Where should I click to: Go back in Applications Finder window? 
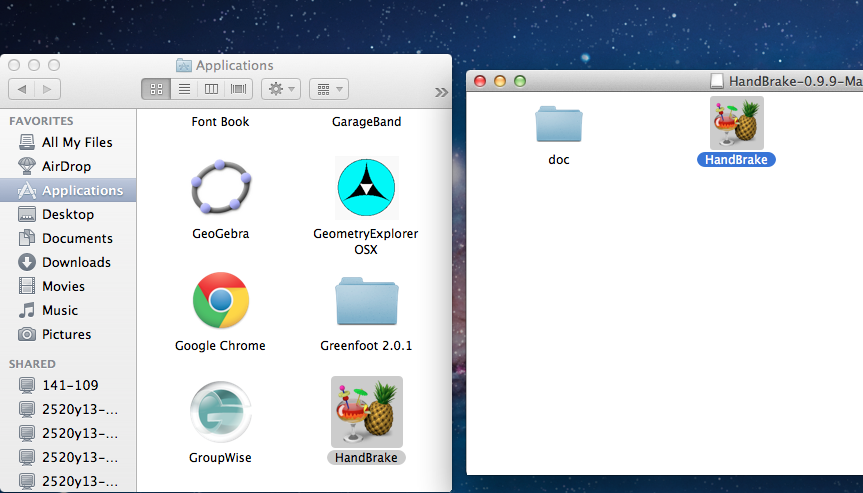(22, 89)
